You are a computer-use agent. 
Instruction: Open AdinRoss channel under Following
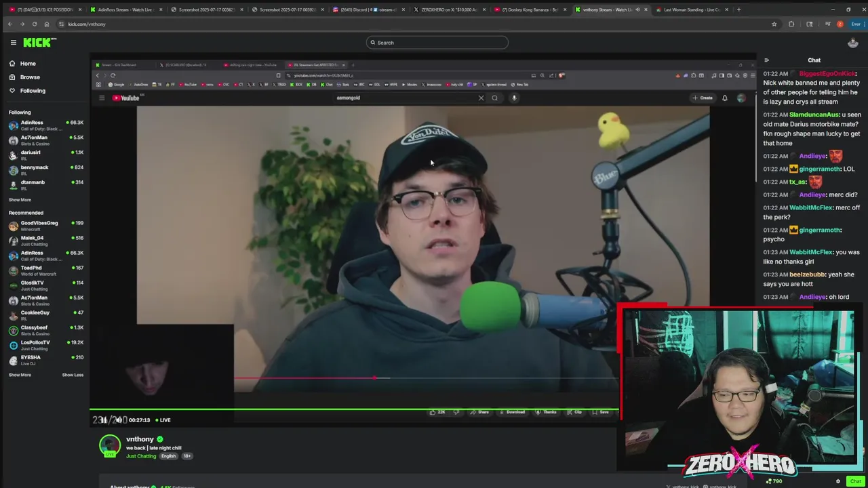pos(46,125)
